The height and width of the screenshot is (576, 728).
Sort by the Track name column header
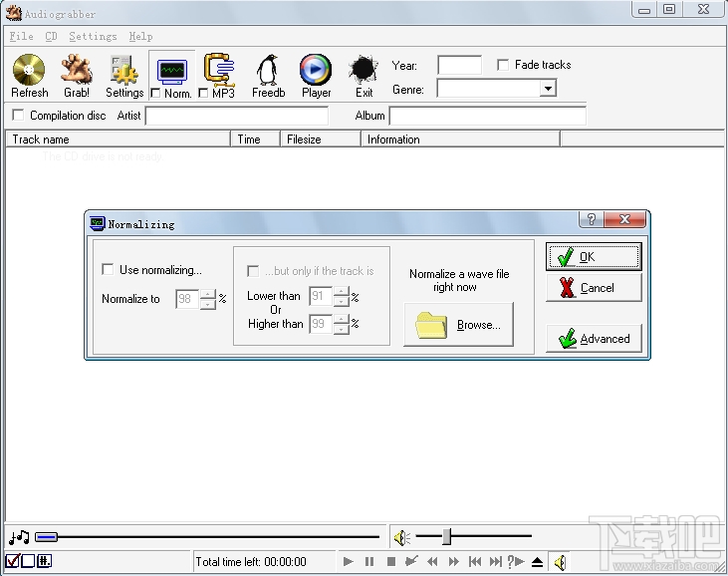118,139
